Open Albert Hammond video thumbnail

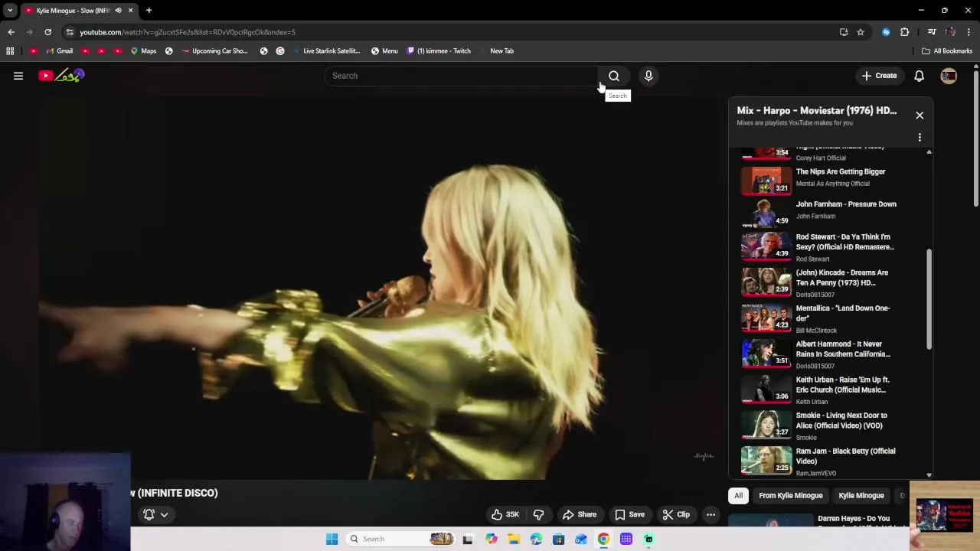766,352
